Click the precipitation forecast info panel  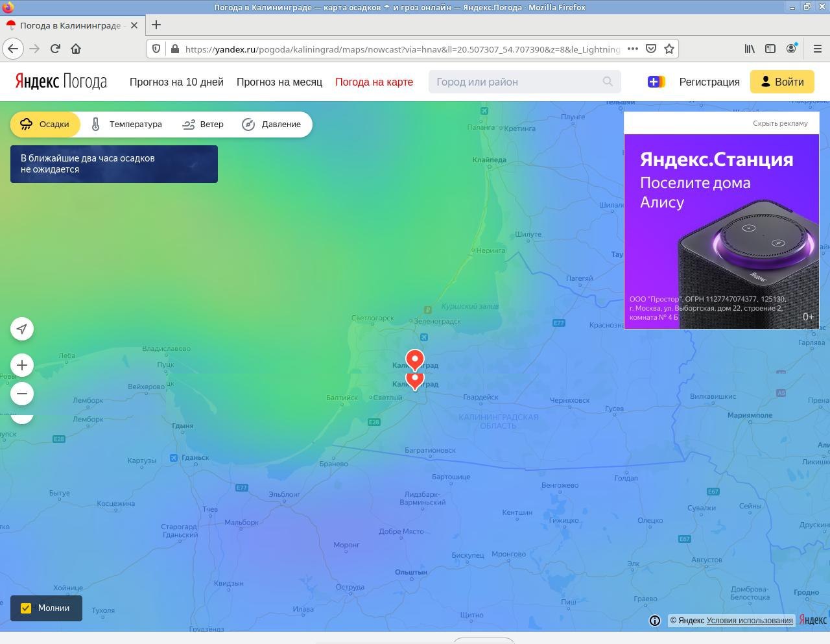tap(114, 164)
